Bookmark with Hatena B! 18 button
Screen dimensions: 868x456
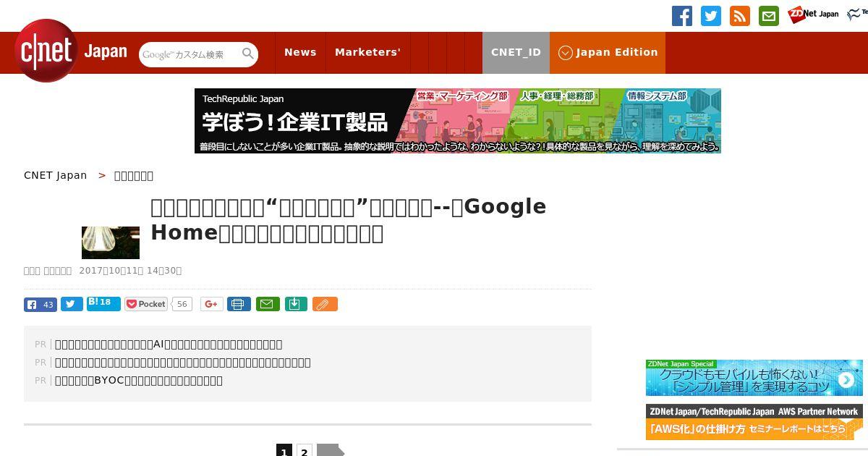pos(103,303)
